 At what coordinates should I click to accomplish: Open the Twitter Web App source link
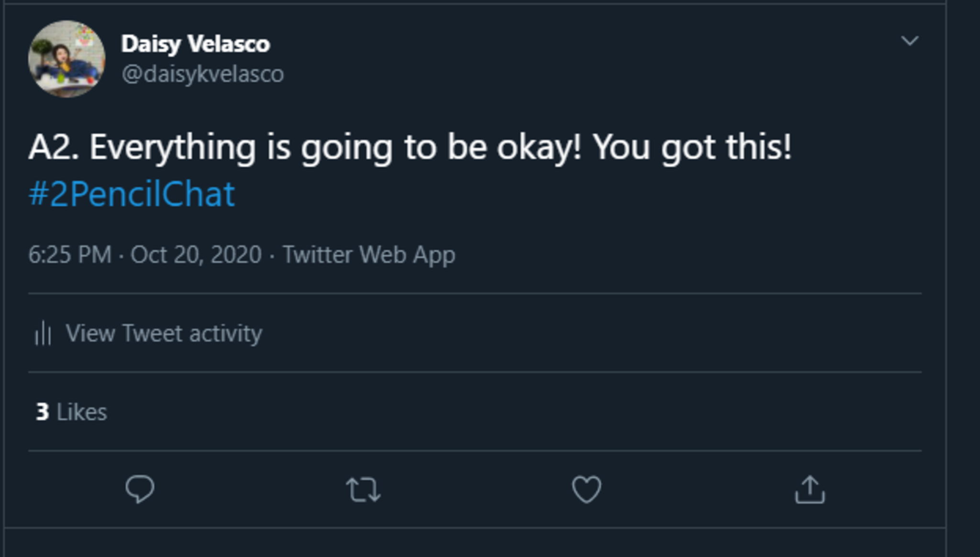[x=369, y=255]
